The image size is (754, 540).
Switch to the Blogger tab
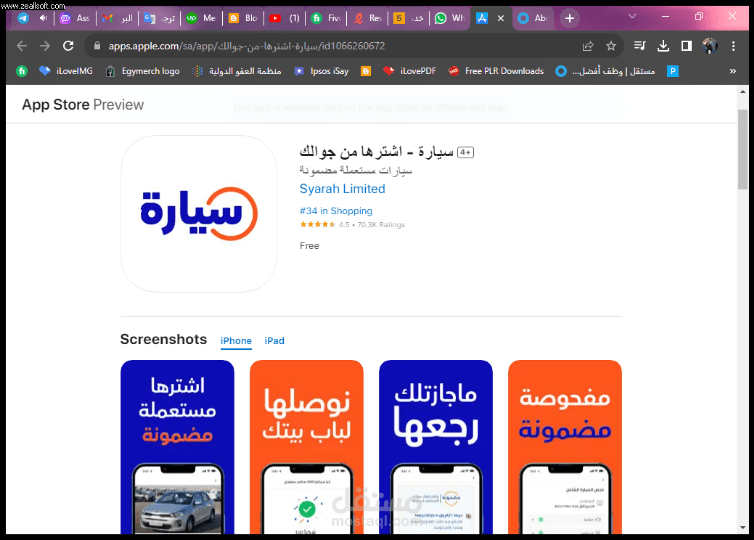[243, 18]
